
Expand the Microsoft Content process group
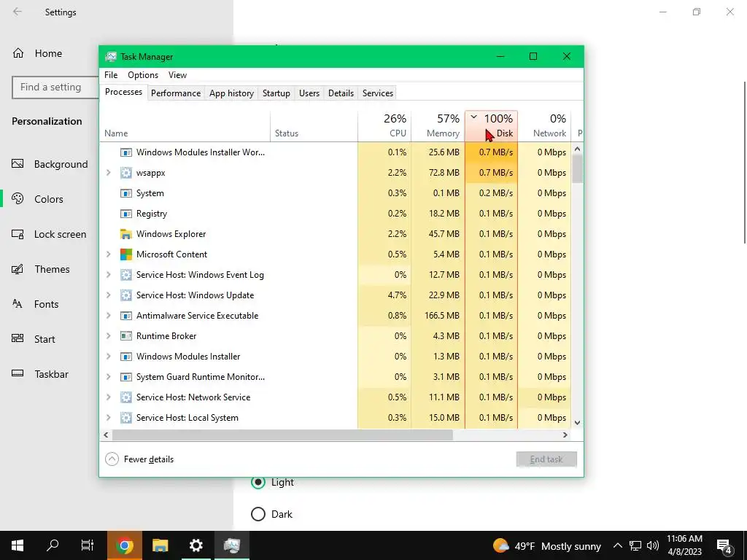pos(109,254)
